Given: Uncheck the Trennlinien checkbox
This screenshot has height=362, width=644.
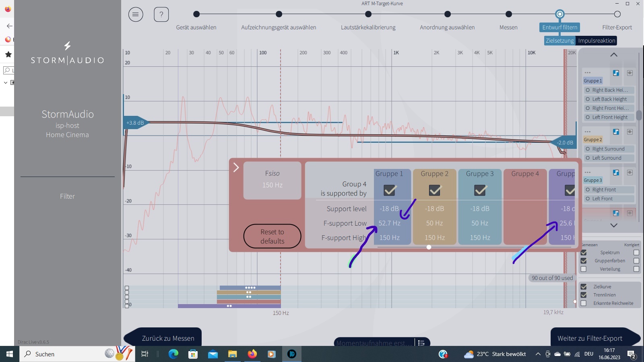Looking at the screenshot, I should tap(584, 295).
